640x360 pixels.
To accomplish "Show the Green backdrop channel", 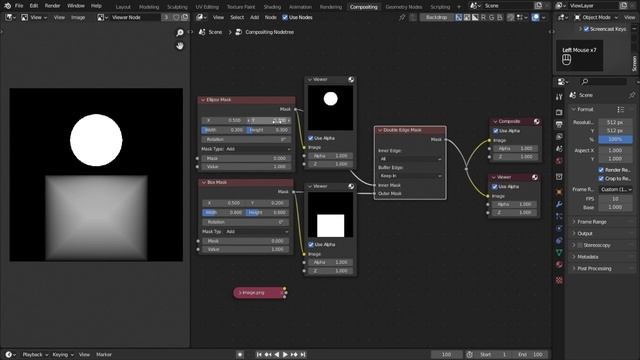I will (491, 18).
